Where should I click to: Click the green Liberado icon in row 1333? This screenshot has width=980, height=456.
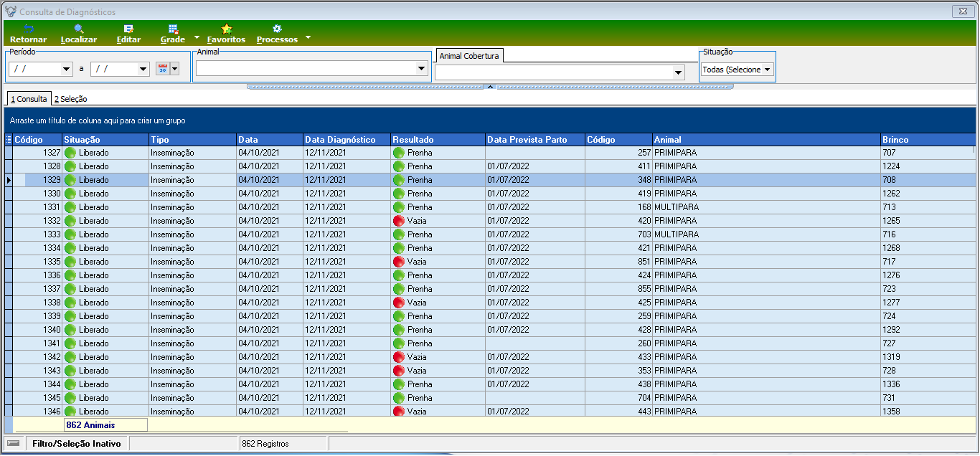[70, 234]
